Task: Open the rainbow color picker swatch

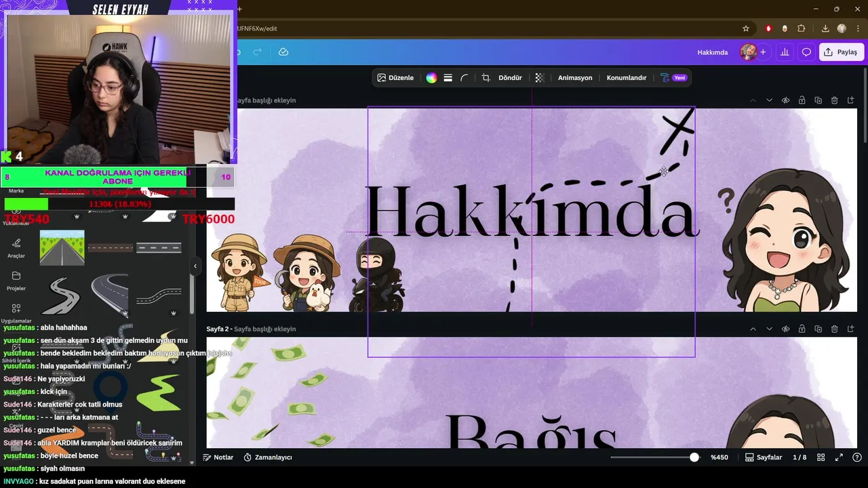Action: (431, 78)
